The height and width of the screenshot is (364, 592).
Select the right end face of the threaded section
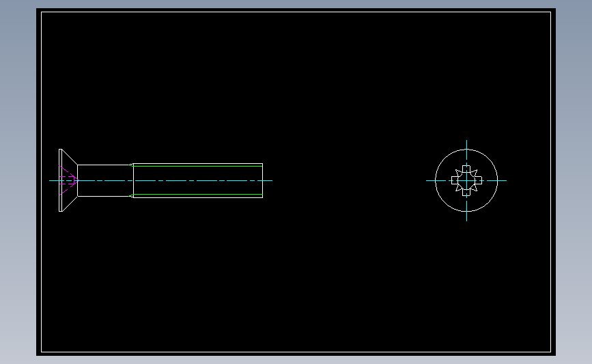tap(262, 180)
